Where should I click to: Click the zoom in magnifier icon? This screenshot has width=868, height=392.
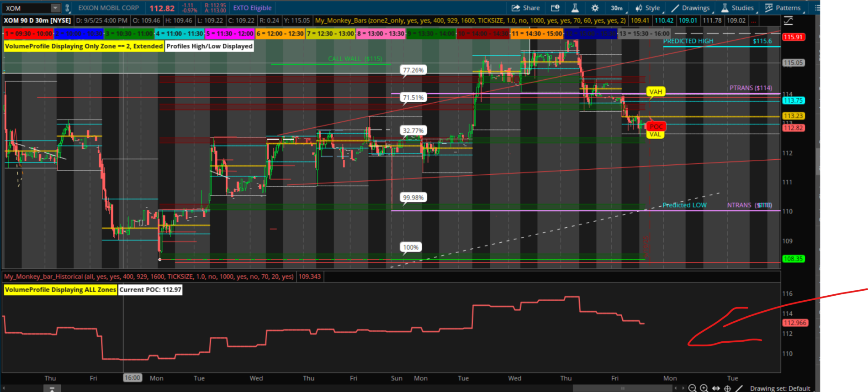point(704,388)
